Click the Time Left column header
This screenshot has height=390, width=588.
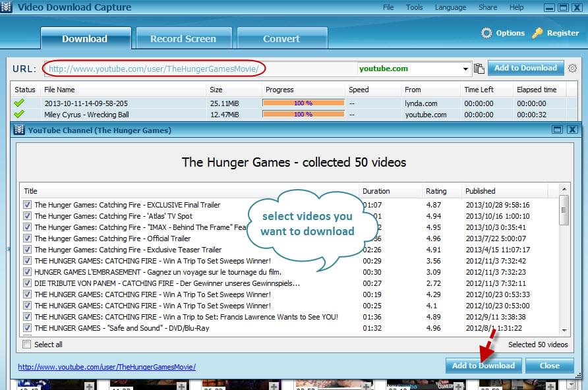pos(486,90)
